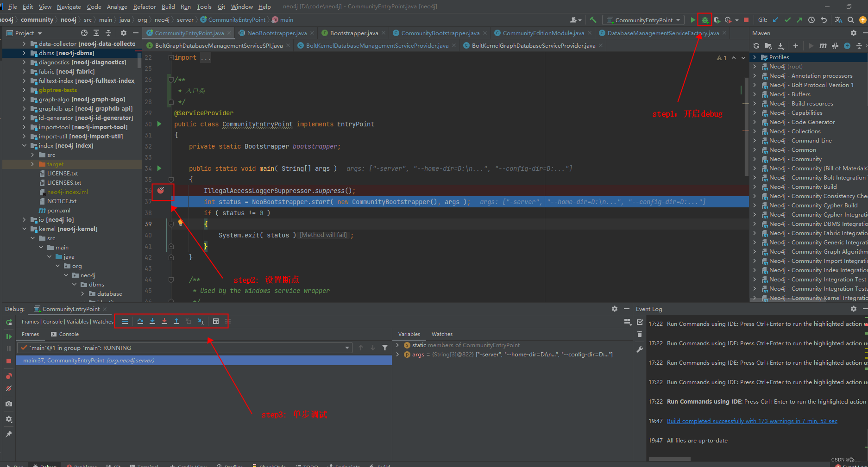This screenshot has width=868, height=467.
Task: Open Evaluate Expression calculator icon
Action: [216, 321]
